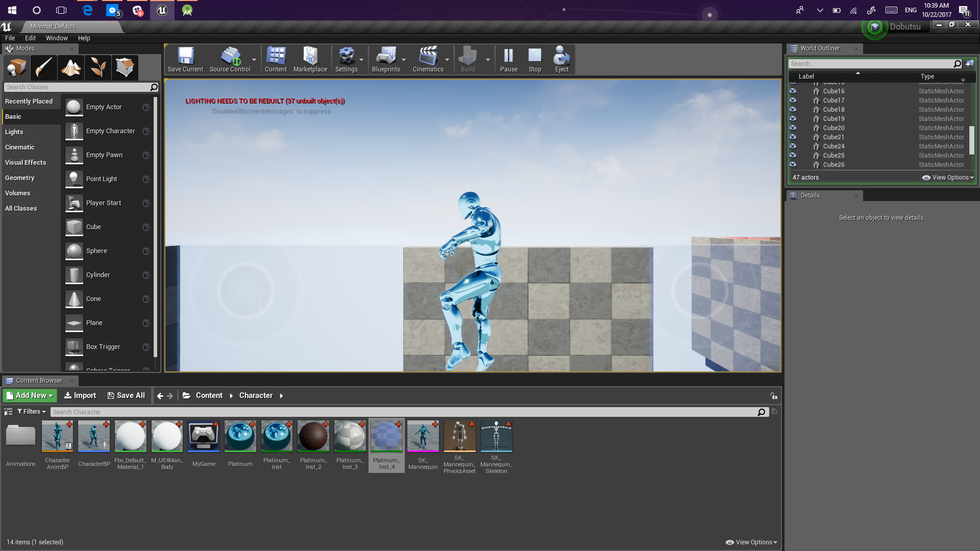Screen dimensions: 980x551
Task: Select the Platinum_Inst_2 material swatch
Action: [x=313, y=437]
